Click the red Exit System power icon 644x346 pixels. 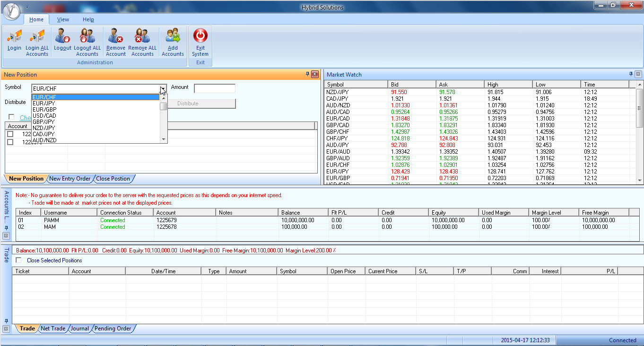point(200,36)
